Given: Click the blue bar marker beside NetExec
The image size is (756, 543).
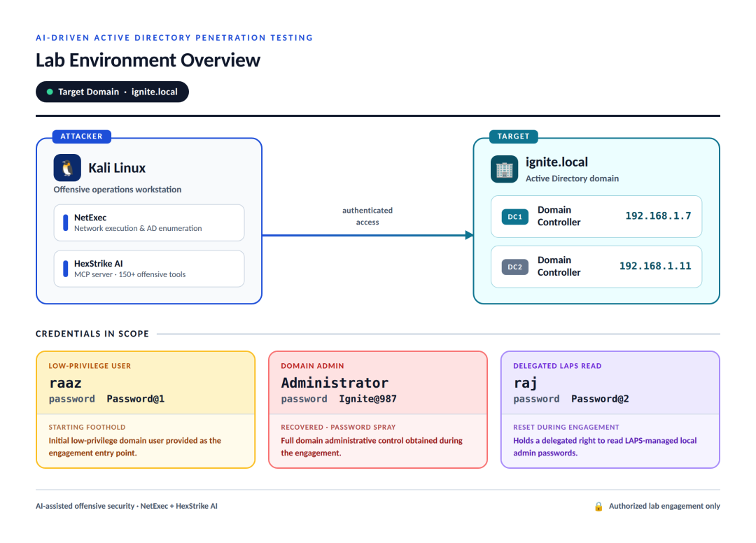Looking at the screenshot, I should [66, 223].
